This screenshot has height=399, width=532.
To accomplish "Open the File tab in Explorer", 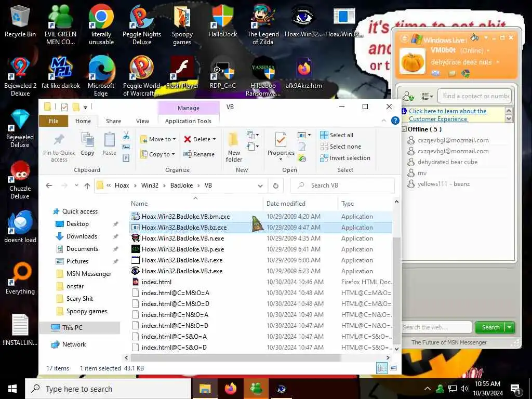I will pyautogui.click(x=54, y=121).
